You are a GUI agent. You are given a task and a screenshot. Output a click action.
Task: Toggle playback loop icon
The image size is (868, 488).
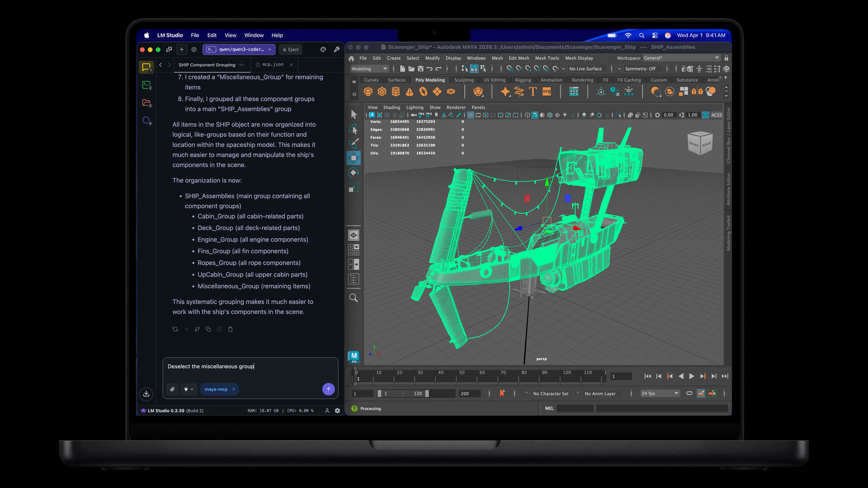(689, 393)
